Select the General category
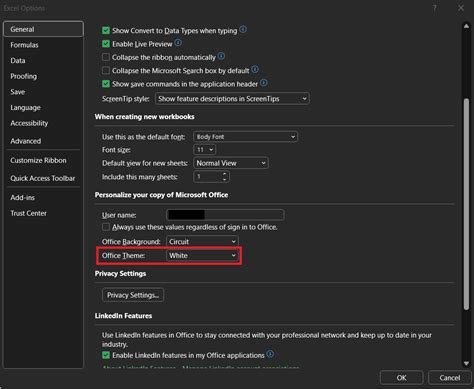Image resolution: width=474 pixels, height=389 pixels. (43, 29)
